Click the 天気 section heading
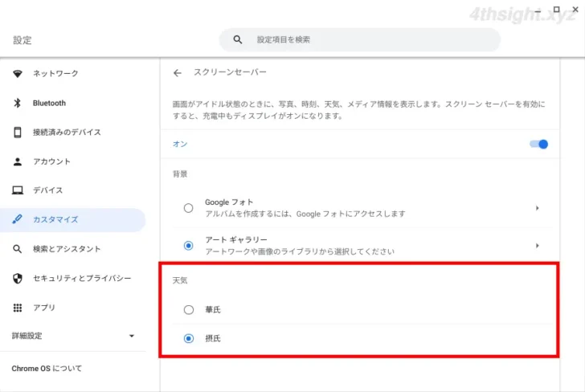Viewport: 585px width, 392px height. point(180,280)
